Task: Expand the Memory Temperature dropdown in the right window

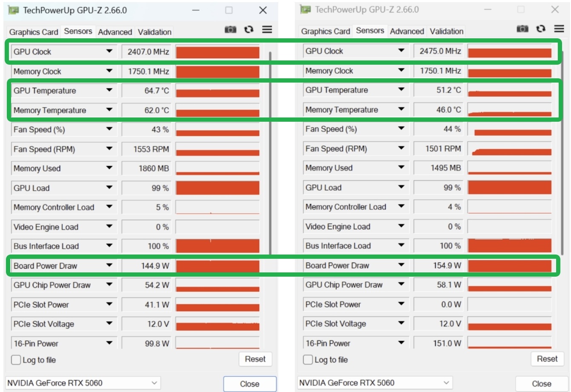Action: [x=401, y=109]
